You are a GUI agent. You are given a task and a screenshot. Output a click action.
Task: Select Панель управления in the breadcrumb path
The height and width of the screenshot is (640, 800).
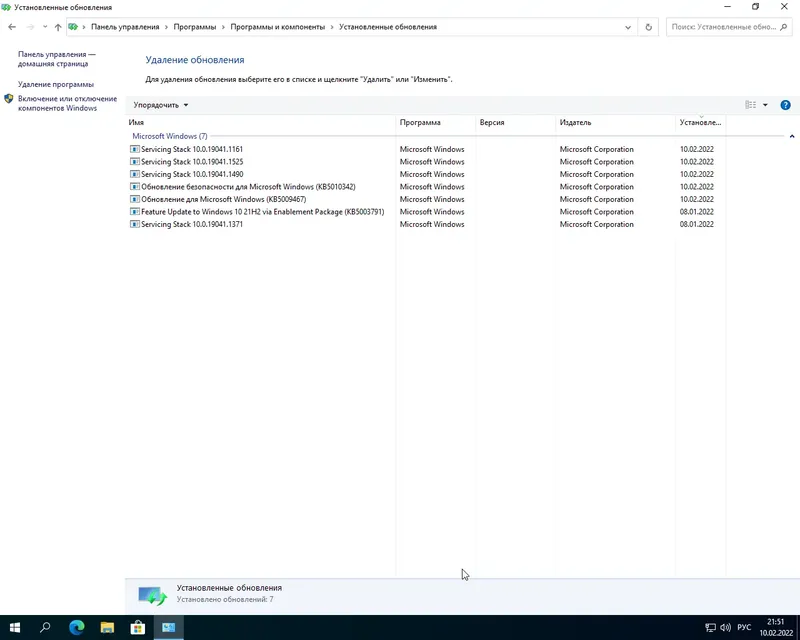(x=125, y=27)
